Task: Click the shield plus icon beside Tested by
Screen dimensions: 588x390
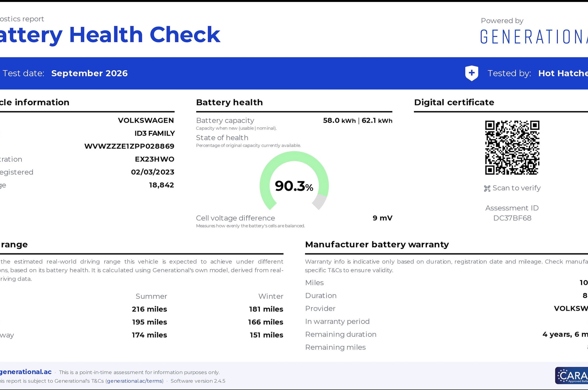Action: [472, 73]
